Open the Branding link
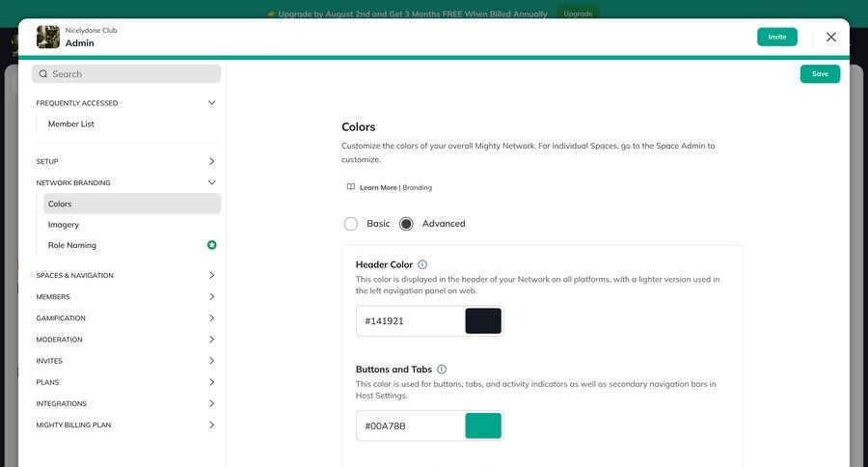This screenshot has height=467, width=868. click(x=418, y=188)
